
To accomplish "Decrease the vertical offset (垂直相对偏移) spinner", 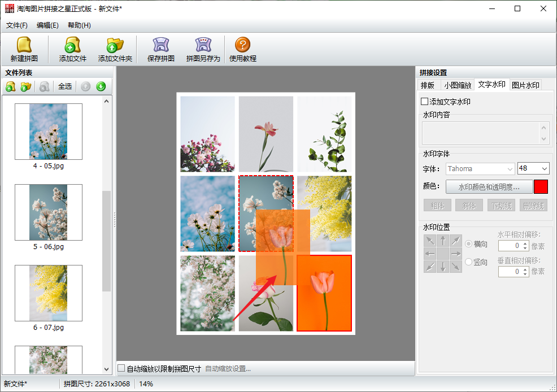I will click(525, 274).
